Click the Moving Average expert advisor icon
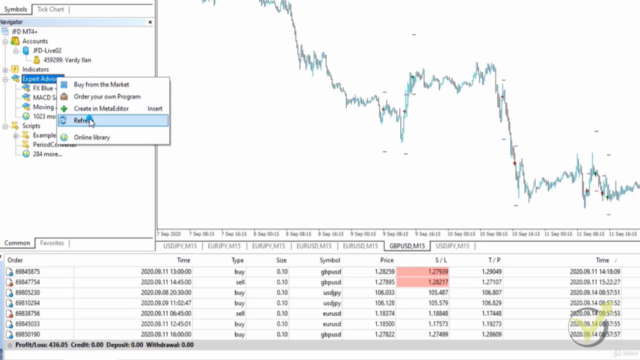This screenshot has height=360, width=640. coord(26,107)
